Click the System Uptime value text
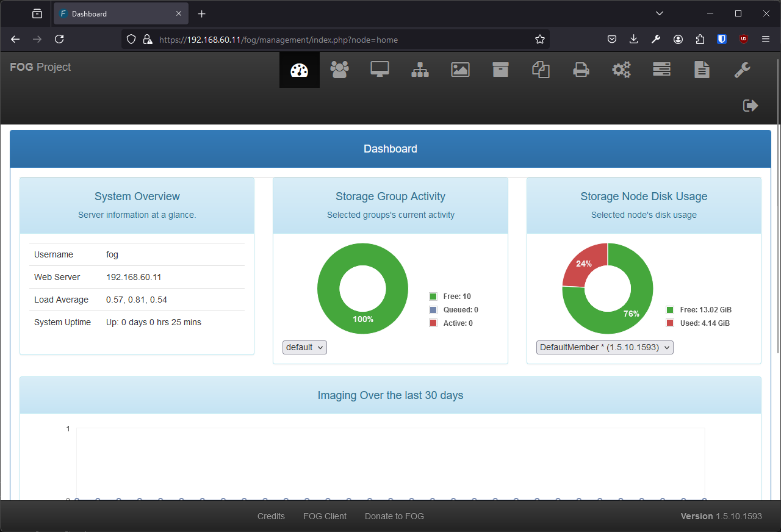This screenshot has width=781, height=532. tap(154, 322)
